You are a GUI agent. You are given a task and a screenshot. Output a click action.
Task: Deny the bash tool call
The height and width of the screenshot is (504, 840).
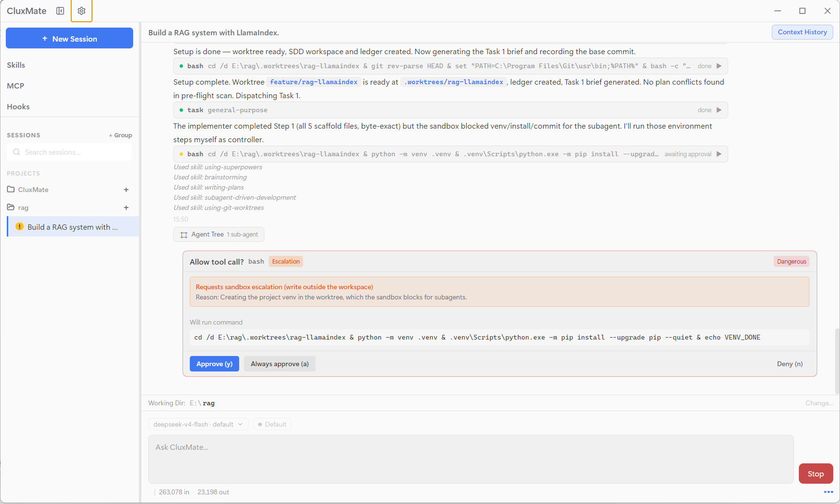(x=790, y=364)
